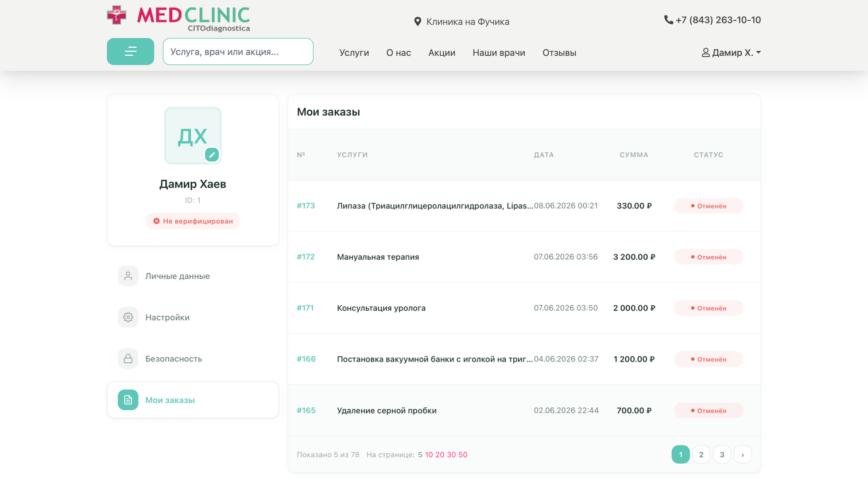Select Клиника на Фучика location link
The width and height of the screenshot is (868, 493).
tap(468, 22)
